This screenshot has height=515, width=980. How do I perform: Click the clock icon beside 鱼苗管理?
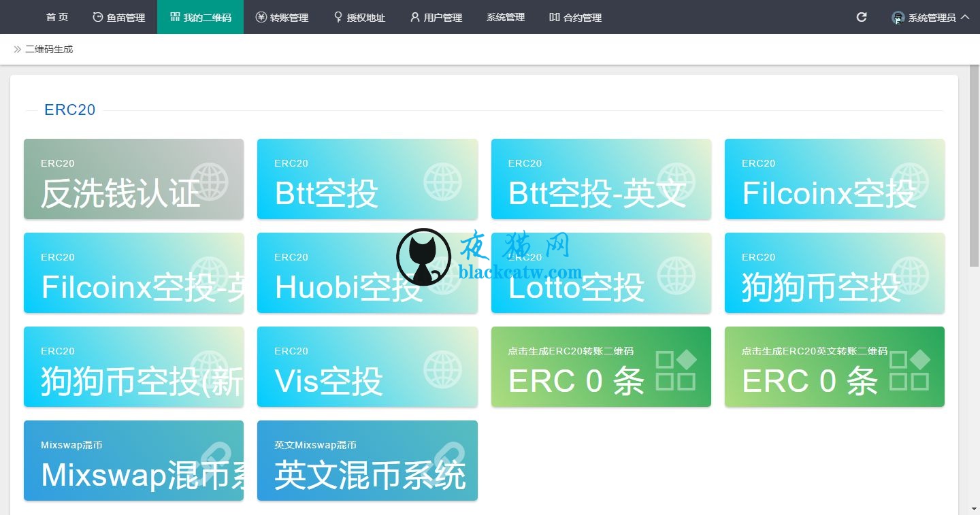98,17
